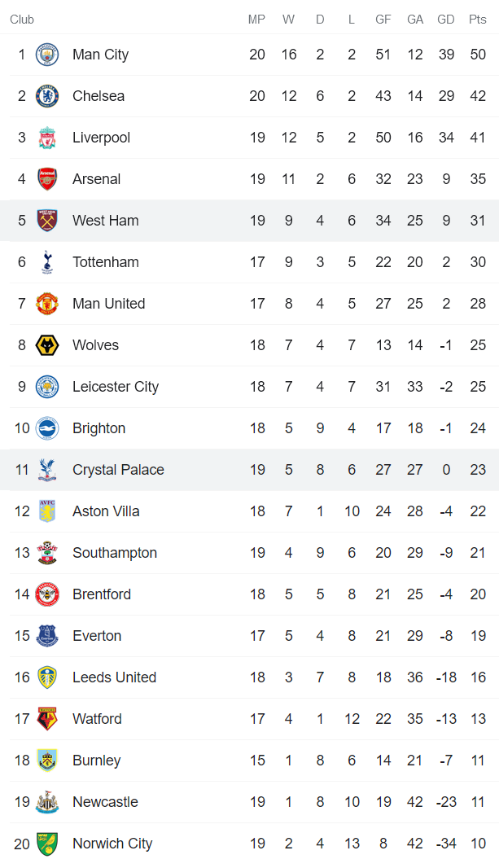Click the Brighton club crest

(47, 428)
